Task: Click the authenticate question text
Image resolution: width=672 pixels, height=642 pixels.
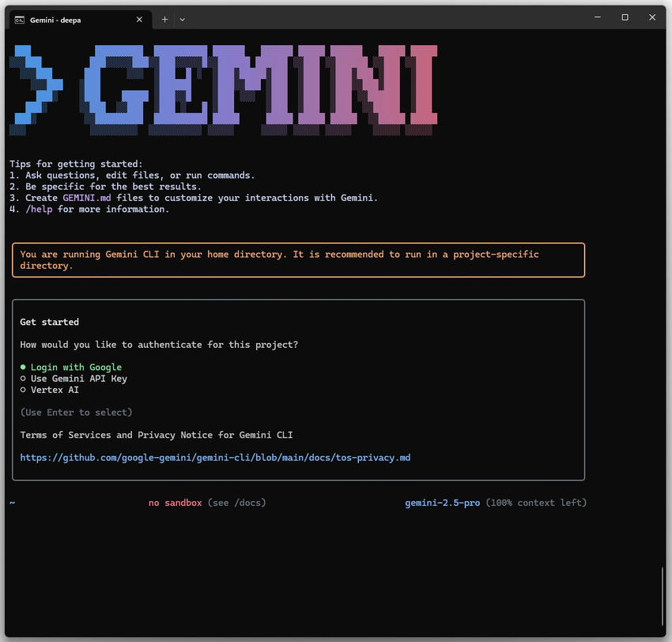Action: (159, 345)
